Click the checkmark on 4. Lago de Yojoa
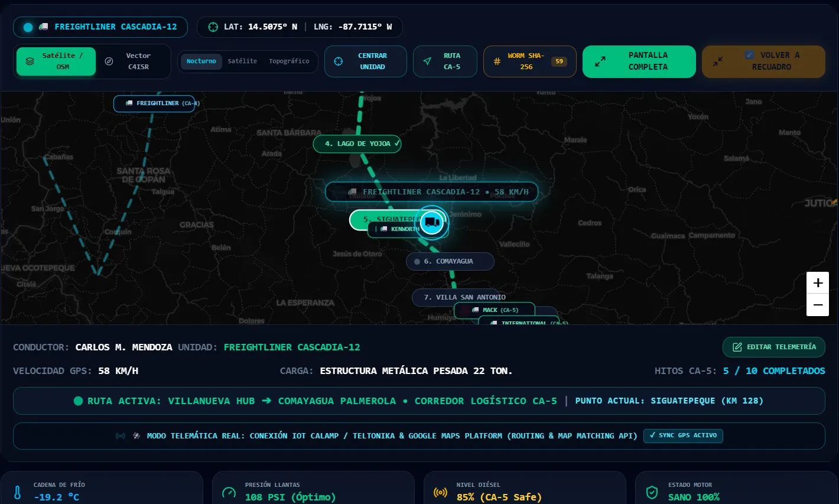This screenshot has width=839, height=504. pos(397,144)
